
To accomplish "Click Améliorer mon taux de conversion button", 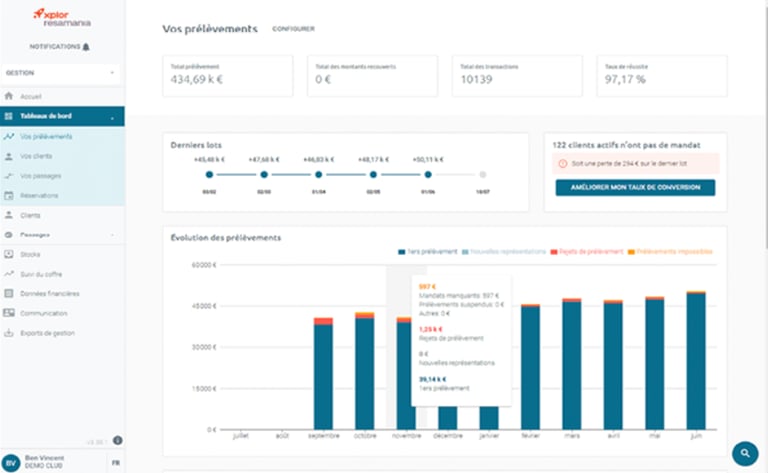I will 635,188.
